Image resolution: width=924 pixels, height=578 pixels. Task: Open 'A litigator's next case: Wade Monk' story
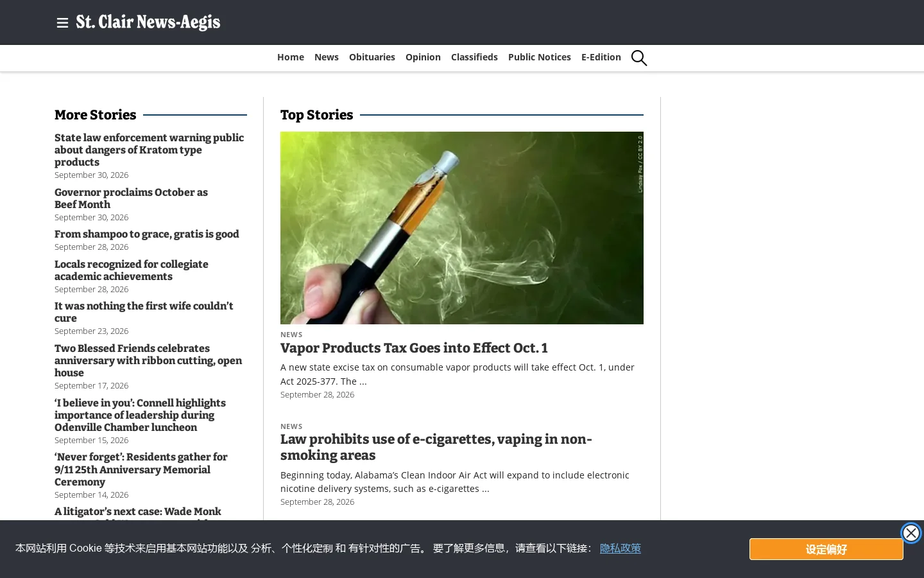pyautogui.click(x=138, y=512)
